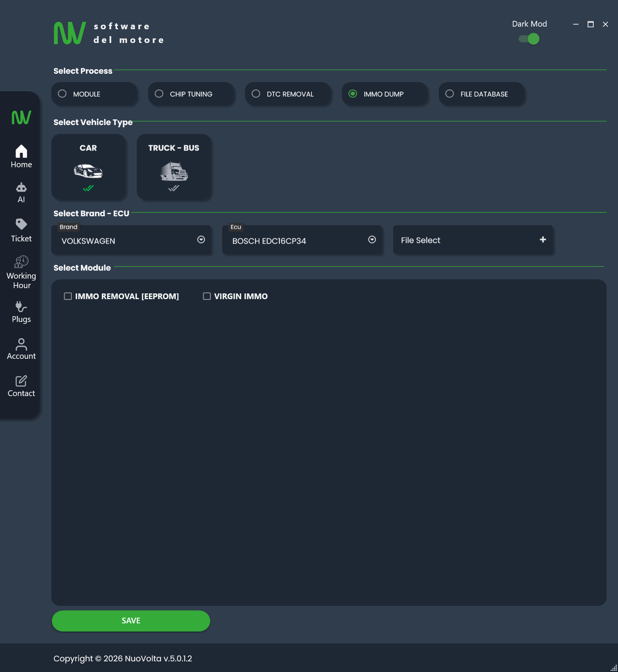Click the plus icon in File Select
The width and height of the screenshot is (618, 672).
(x=543, y=239)
